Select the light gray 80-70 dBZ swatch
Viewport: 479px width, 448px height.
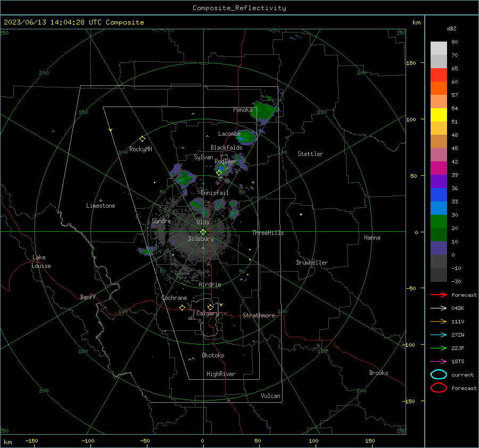(x=439, y=48)
